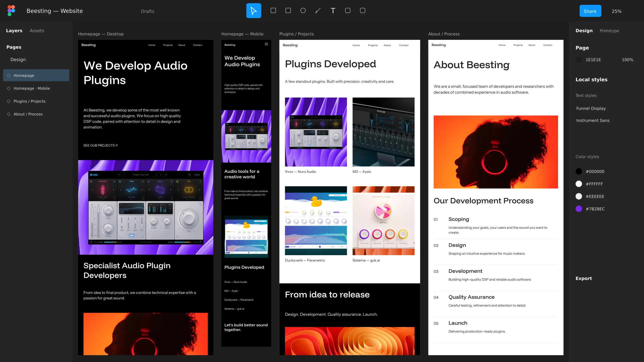
Task: Select the Ellipse circle tool
Action: coord(303,11)
